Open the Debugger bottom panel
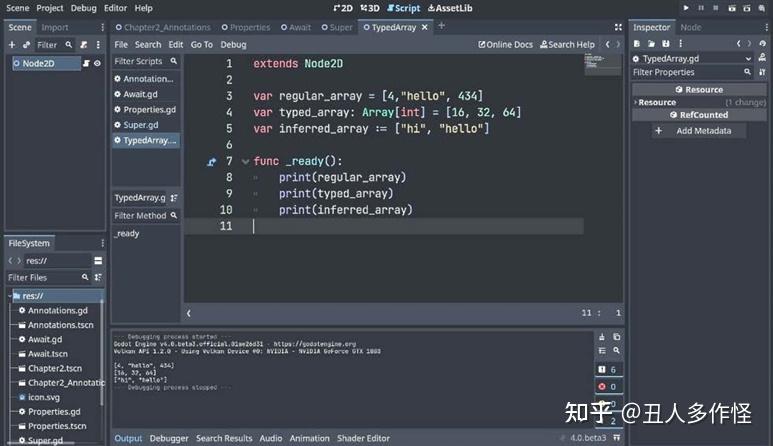773x446 pixels. (169, 438)
